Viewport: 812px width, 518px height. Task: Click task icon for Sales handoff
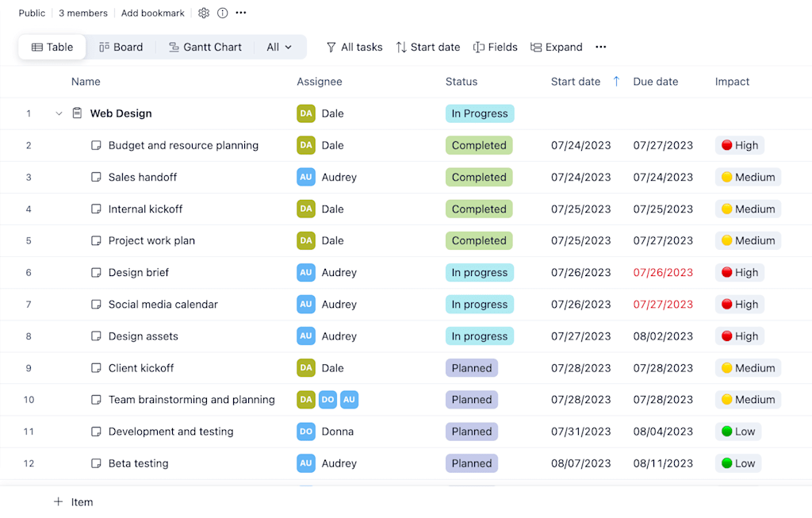96,177
